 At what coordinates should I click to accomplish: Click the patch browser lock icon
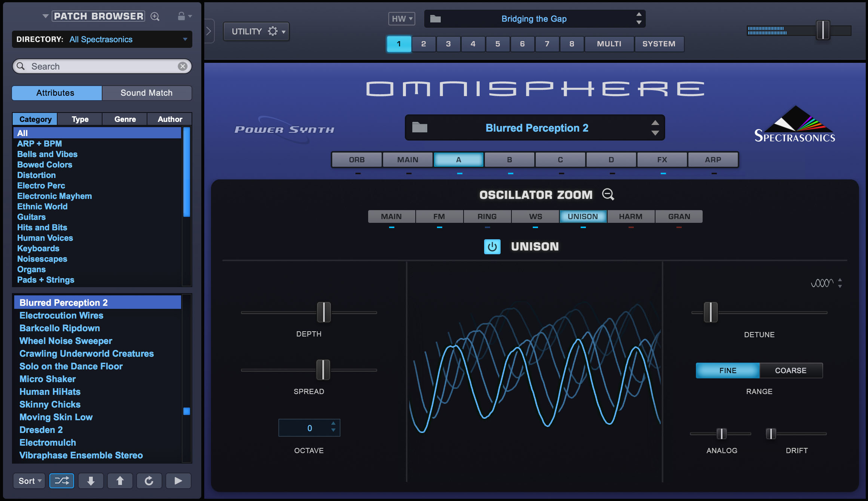pos(181,16)
